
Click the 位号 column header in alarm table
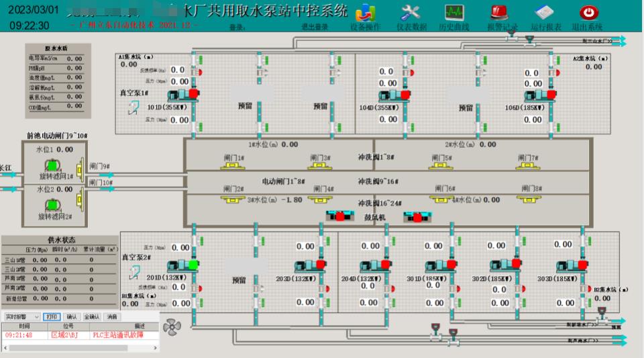tap(68, 326)
